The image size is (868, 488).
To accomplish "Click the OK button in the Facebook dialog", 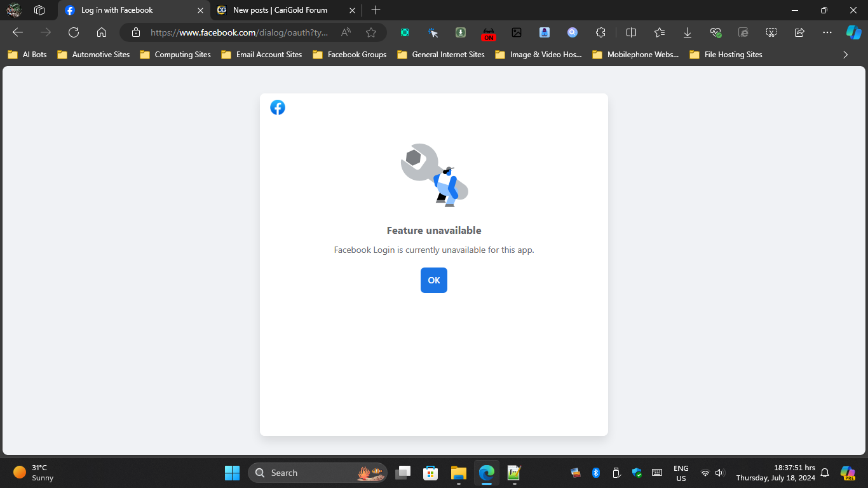I will coord(434,280).
